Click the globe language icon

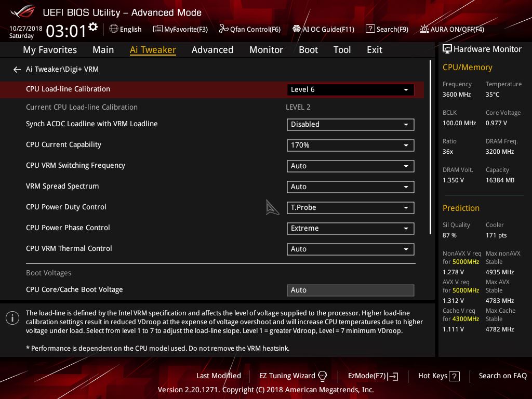coord(114,29)
